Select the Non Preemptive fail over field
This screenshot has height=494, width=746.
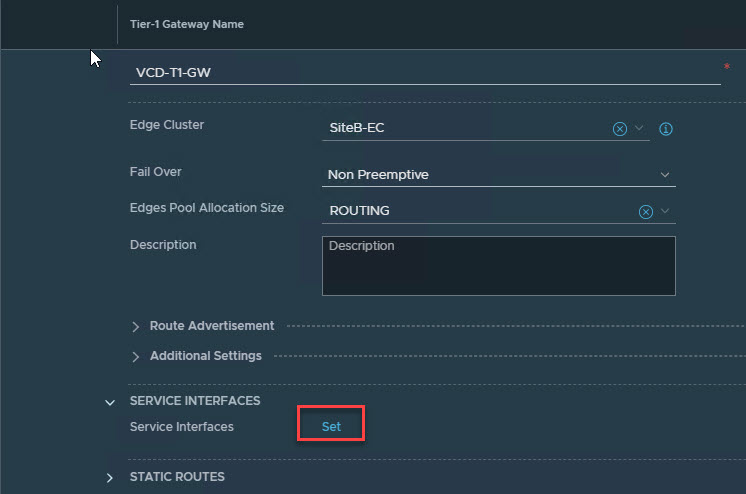point(488,175)
